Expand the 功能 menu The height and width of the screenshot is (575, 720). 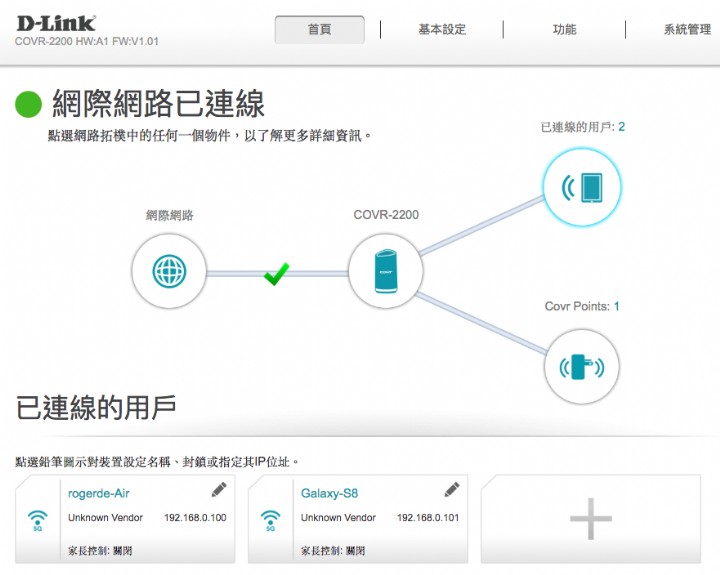click(x=564, y=30)
